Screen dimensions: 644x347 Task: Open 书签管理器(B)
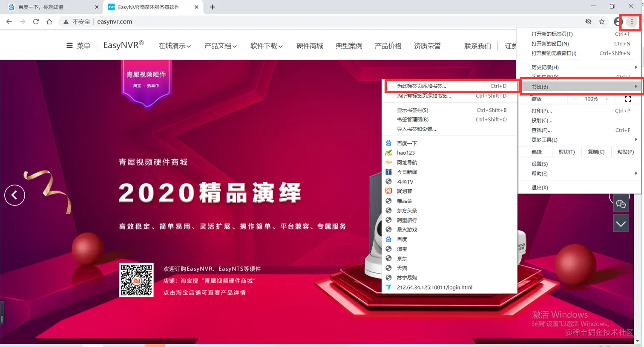pos(449,119)
